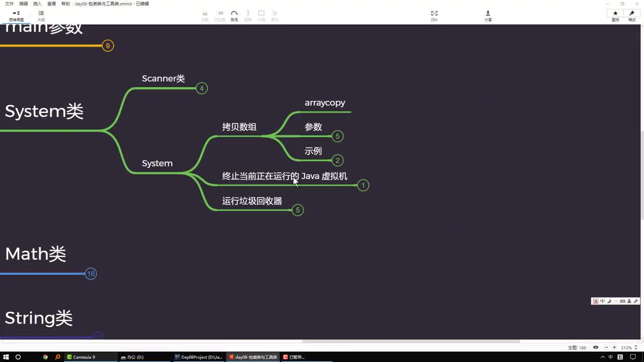This screenshot has height=362, width=644.
Task: Switch to 已暂停 taskbar item
Action: coord(306,357)
